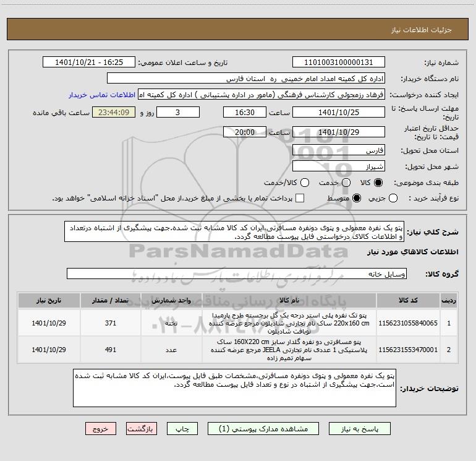Click the validity time field 20:00
Screen dimensions: 476x461
(x=245, y=132)
